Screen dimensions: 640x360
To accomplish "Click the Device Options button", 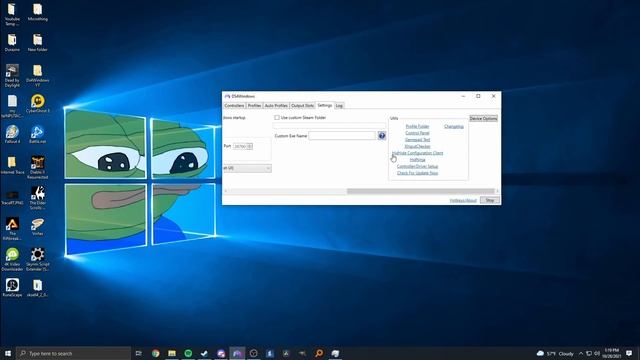I will pyautogui.click(x=483, y=118).
